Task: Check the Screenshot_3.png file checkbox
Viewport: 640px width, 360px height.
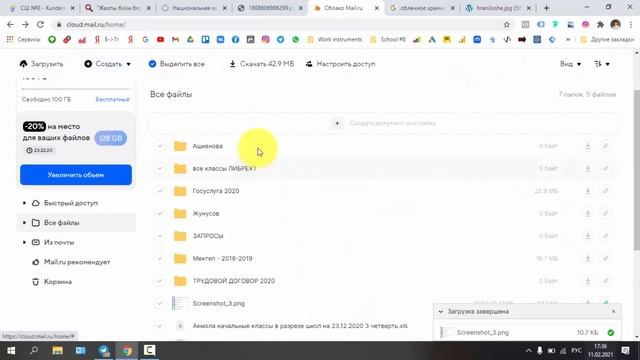Action: coord(160,303)
